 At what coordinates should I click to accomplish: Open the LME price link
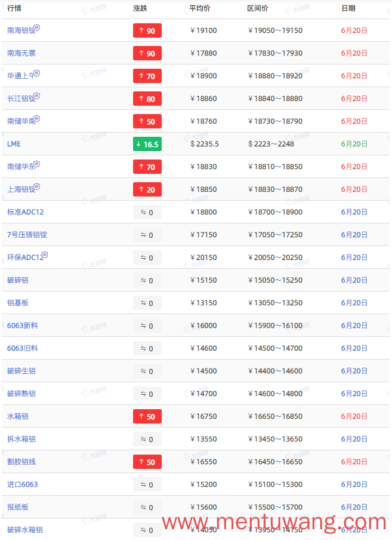14,145
